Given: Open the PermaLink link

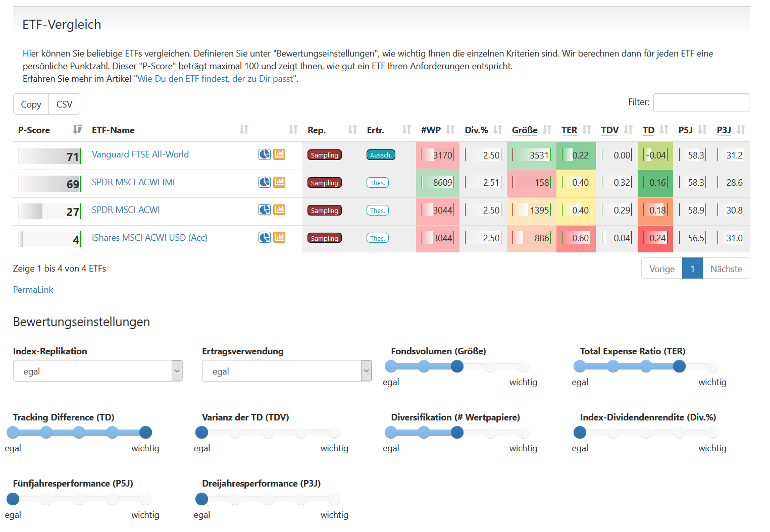Looking at the screenshot, I should 33,290.
